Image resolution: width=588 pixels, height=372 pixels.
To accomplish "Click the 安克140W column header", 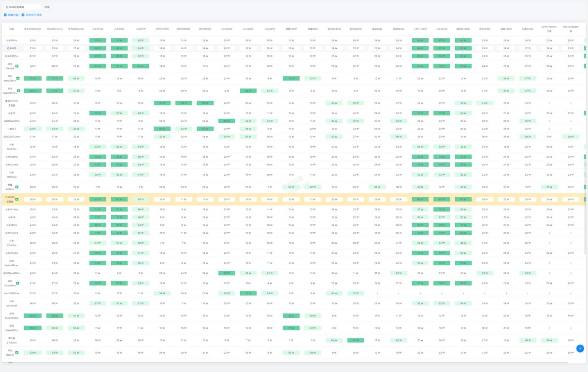I will [485, 29].
